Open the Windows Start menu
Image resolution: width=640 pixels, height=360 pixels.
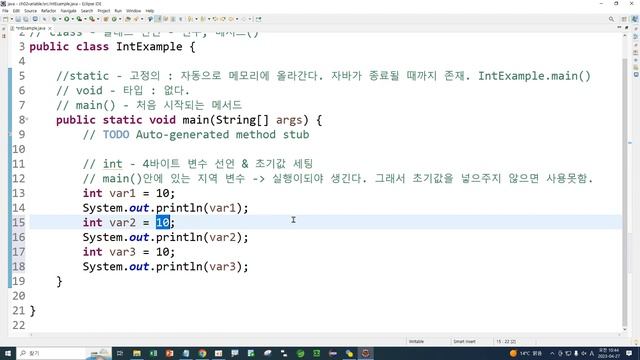tap(8, 353)
